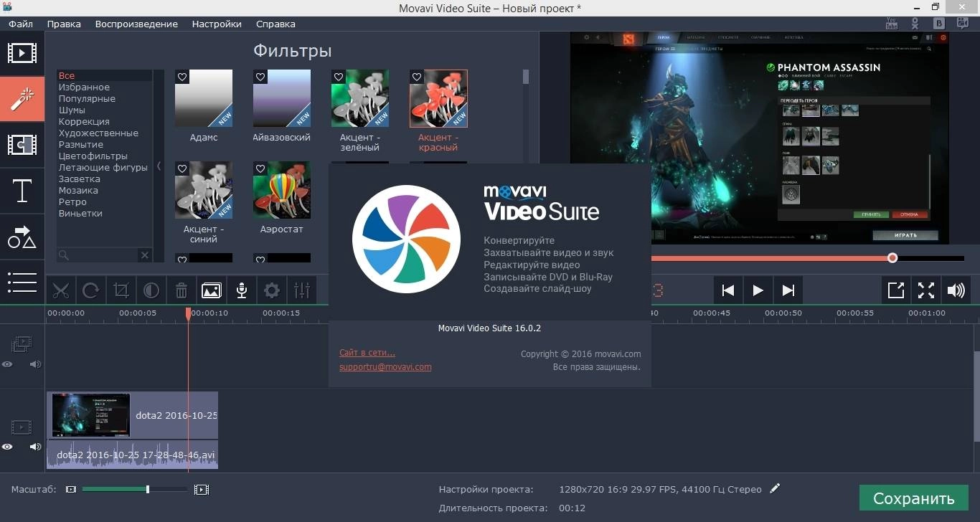
Task: Open the Настройки menu
Action: pos(217,24)
